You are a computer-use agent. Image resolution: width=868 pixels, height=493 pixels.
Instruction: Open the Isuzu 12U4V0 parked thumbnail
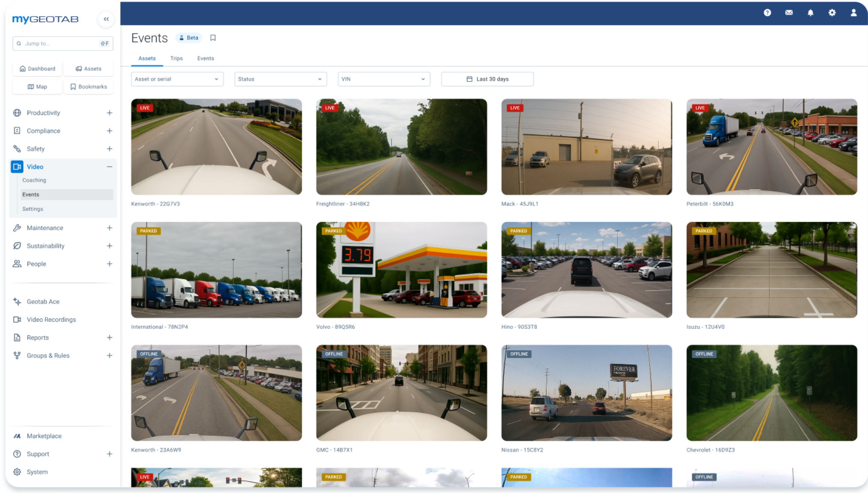click(772, 270)
